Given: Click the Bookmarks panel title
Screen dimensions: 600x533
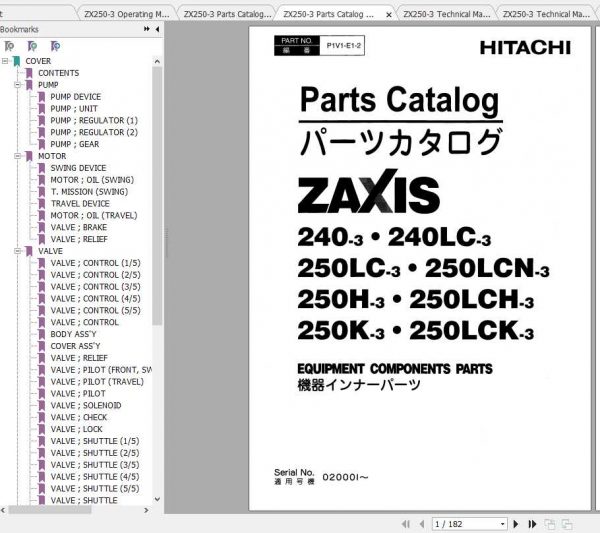Looking at the screenshot, I should [x=19, y=29].
